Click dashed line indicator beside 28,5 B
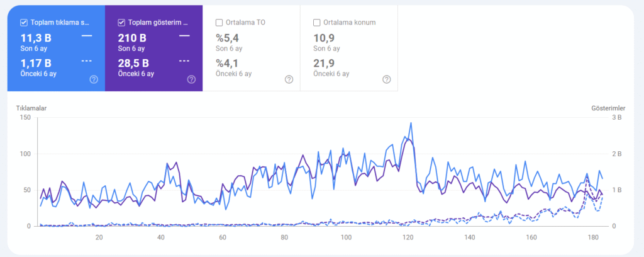Image resolution: width=644 pixels, height=257 pixels. (x=184, y=61)
